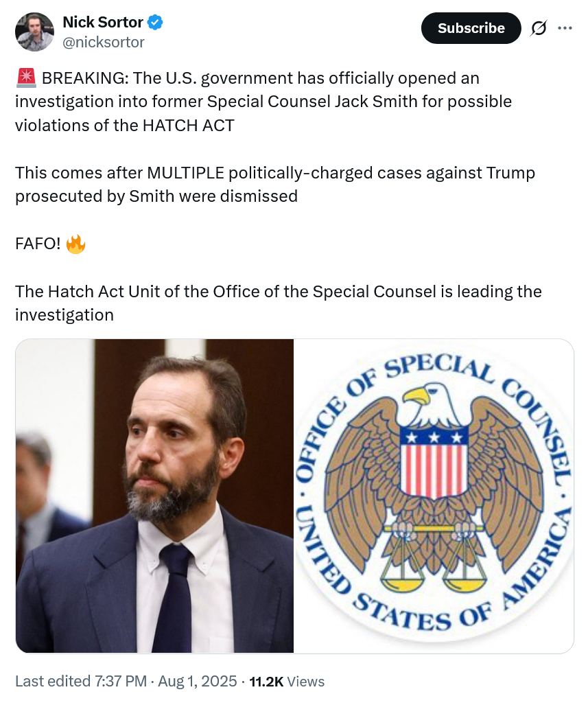The image size is (588, 705).
Task: Click the 11.2K Views count
Action: [x=287, y=681]
